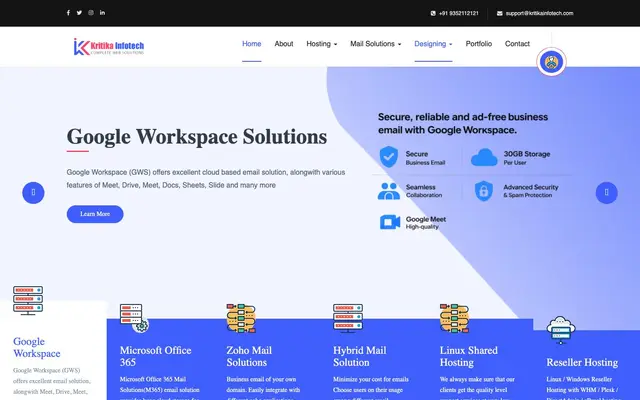This screenshot has width=640, height=400.
Task: Open the Contact page
Action: 517,44
